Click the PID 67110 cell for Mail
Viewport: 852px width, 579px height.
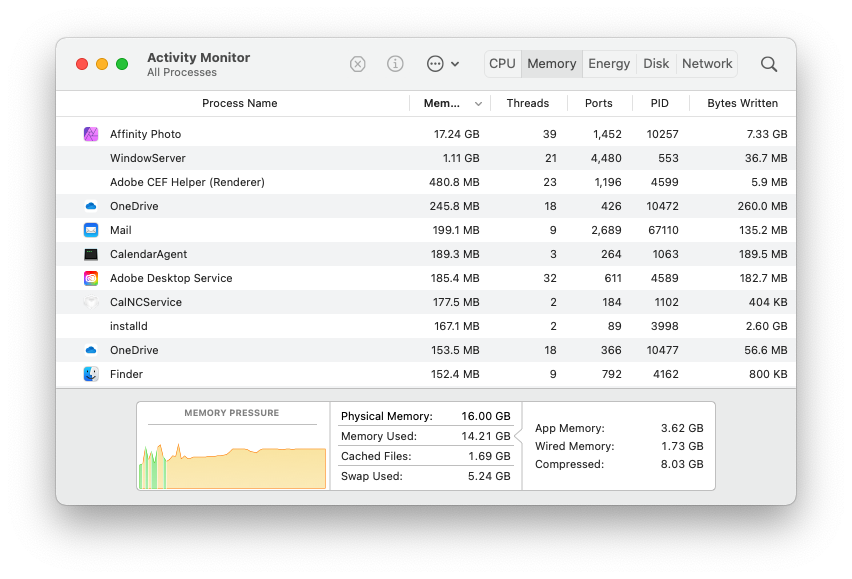pos(663,230)
